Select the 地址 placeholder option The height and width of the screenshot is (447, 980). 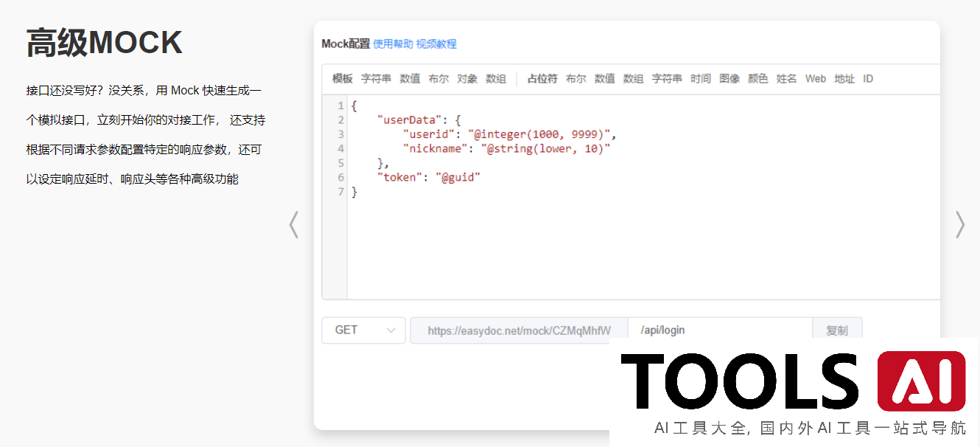click(x=844, y=79)
